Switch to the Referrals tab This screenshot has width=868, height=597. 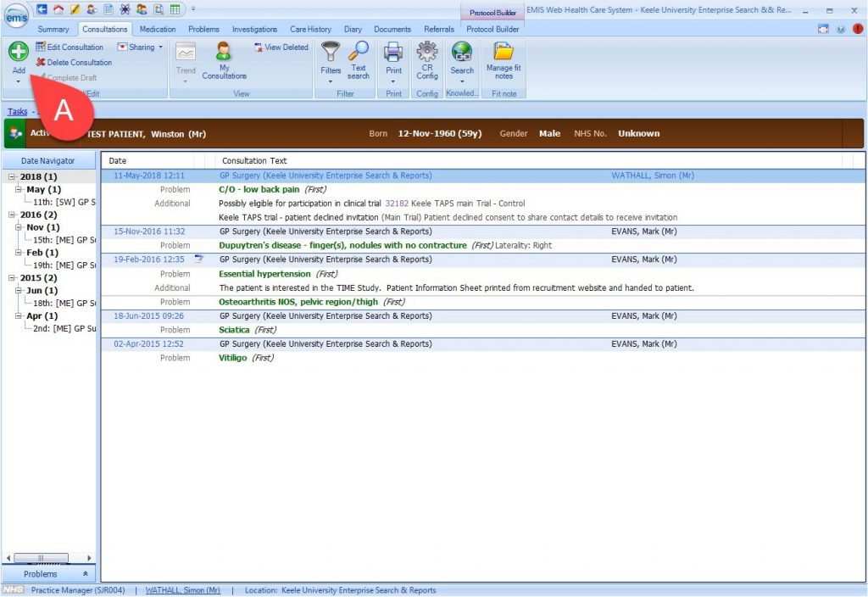[x=439, y=30]
